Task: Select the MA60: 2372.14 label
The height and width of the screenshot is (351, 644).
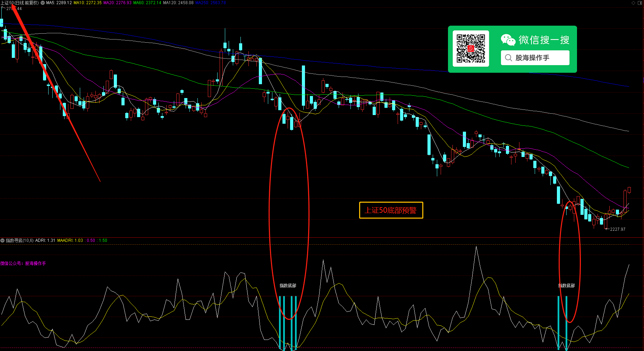Action: pyautogui.click(x=147, y=3)
